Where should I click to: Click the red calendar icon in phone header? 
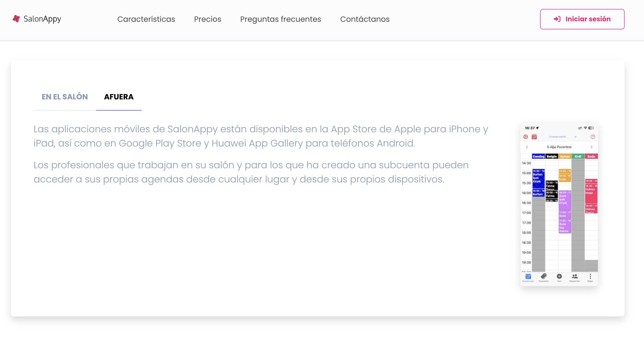[x=534, y=137]
